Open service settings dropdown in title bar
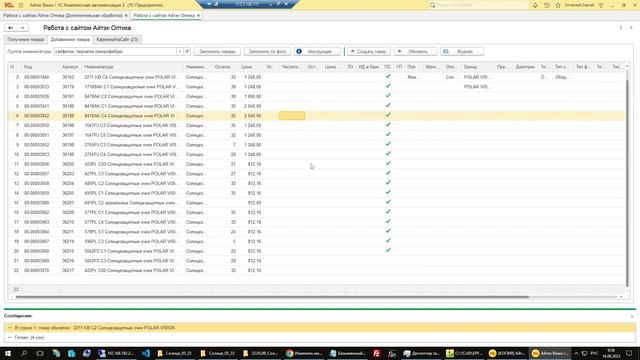640x360 pixels. 601,5
